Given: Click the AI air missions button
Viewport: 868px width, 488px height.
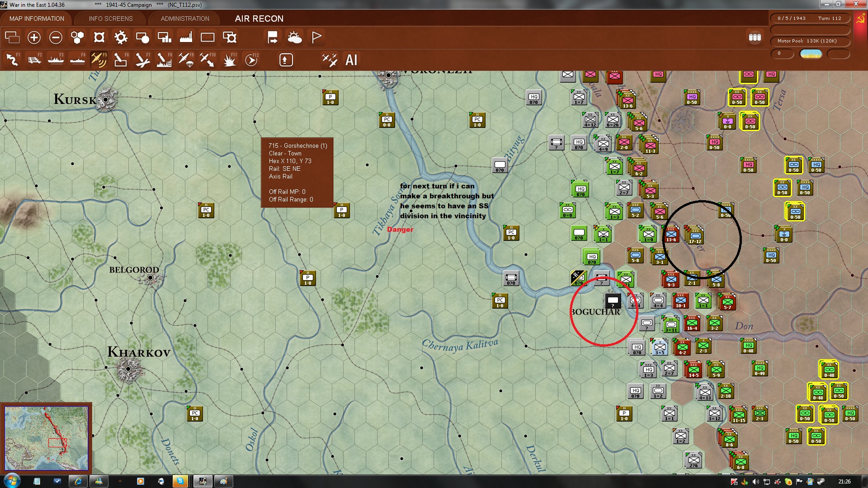Looking at the screenshot, I should (x=351, y=60).
